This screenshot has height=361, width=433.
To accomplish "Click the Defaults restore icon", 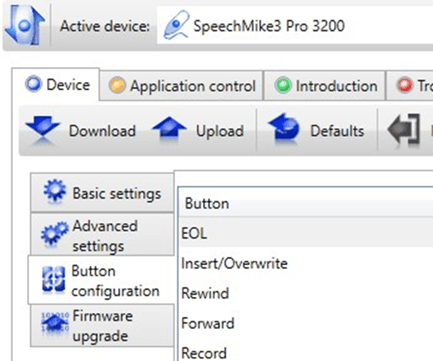I will coord(284,130).
